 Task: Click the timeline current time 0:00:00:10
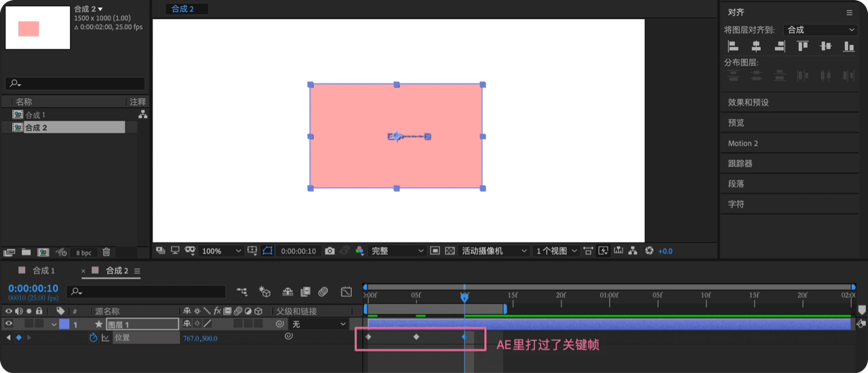coord(33,288)
